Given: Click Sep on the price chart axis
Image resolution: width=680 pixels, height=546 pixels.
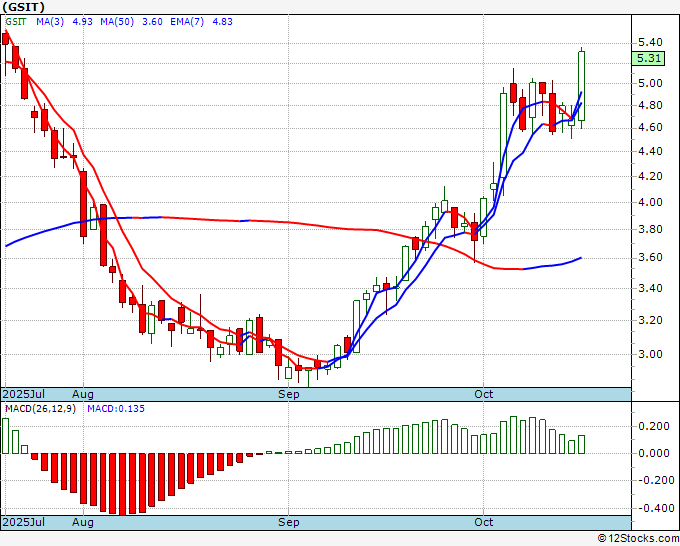Looking at the screenshot, I should coord(288,394).
